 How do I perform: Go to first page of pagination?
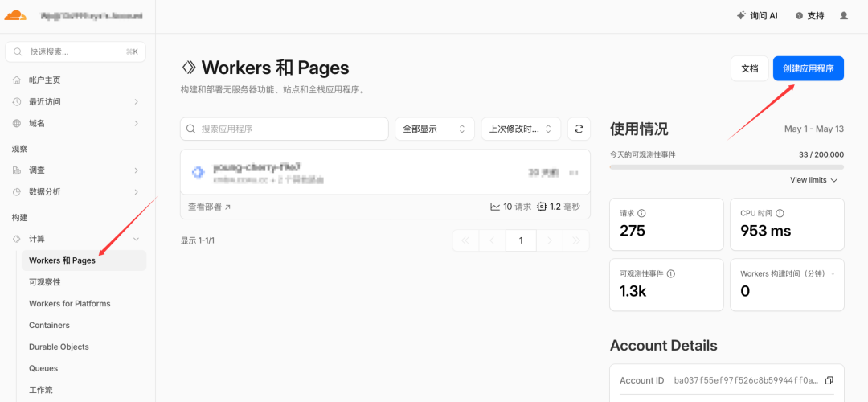click(465, 240)
